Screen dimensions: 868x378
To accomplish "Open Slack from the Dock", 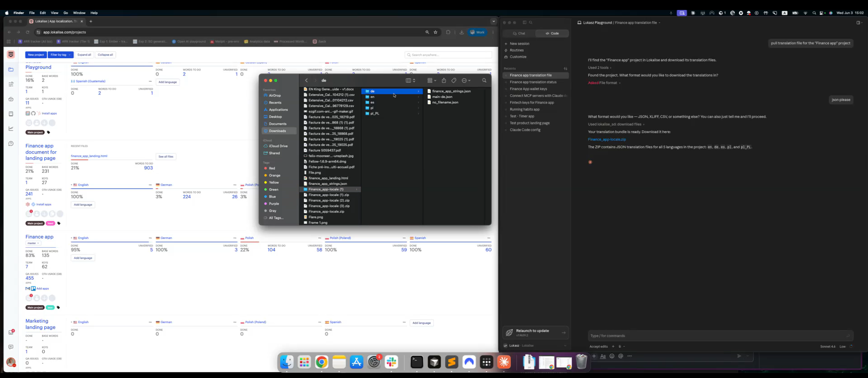I will [x=392, y=362].
